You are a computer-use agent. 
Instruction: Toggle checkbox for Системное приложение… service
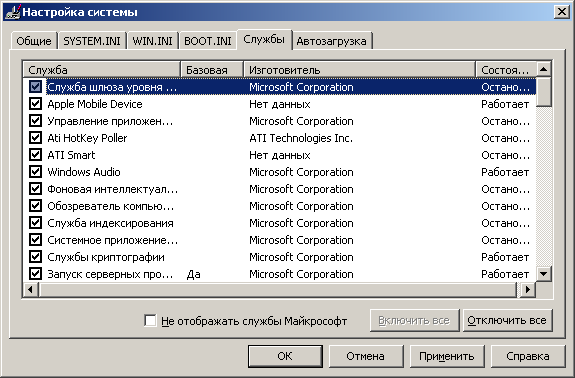point(35,240)
